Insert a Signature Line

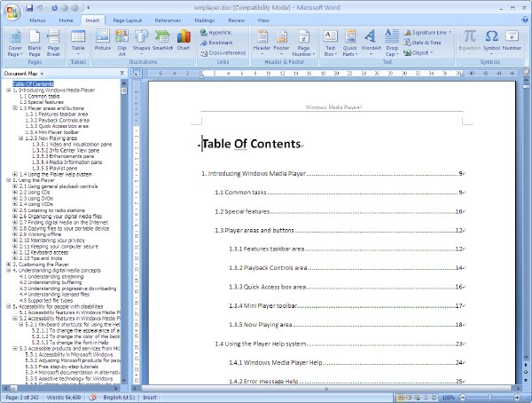pos(428,33)
